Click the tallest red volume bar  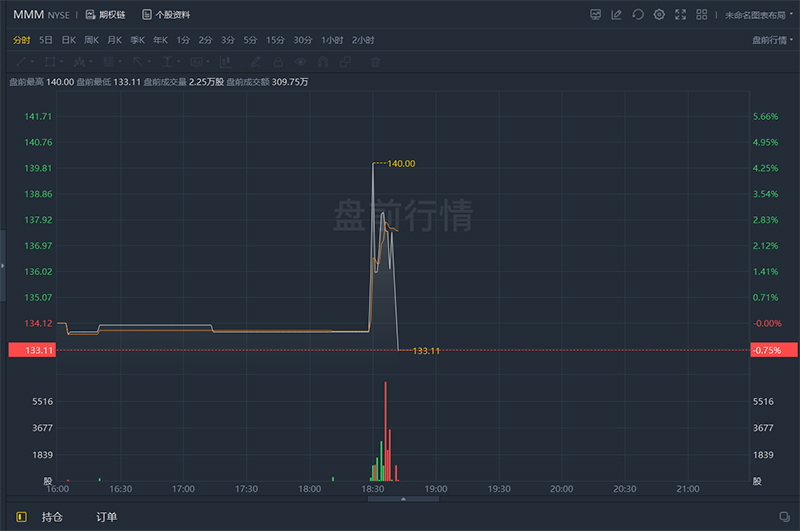pyautogui.click(x=386, y=431)
